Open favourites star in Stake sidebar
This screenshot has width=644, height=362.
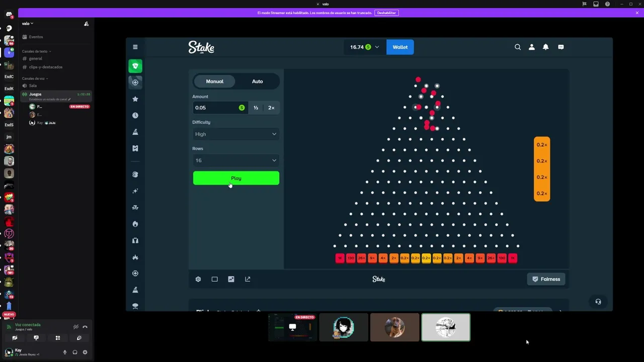[135, 99]
